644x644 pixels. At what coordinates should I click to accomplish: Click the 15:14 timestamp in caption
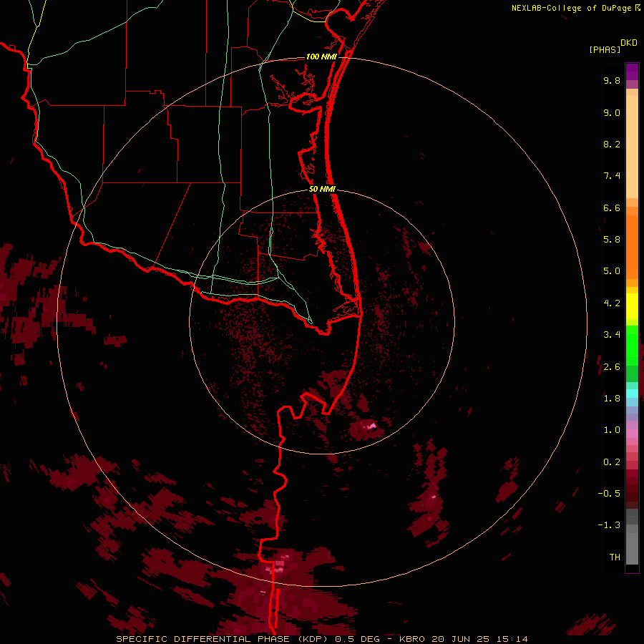pyautogui.click(x=513, y=639)
